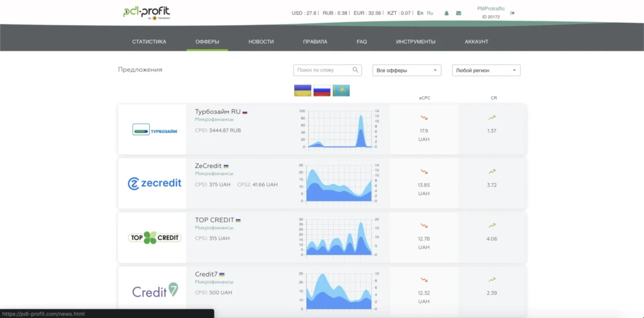The width and height of the screenshot is (644, 318).
Task: Open the Все офферы dropdown
Action: click(407, 71)
